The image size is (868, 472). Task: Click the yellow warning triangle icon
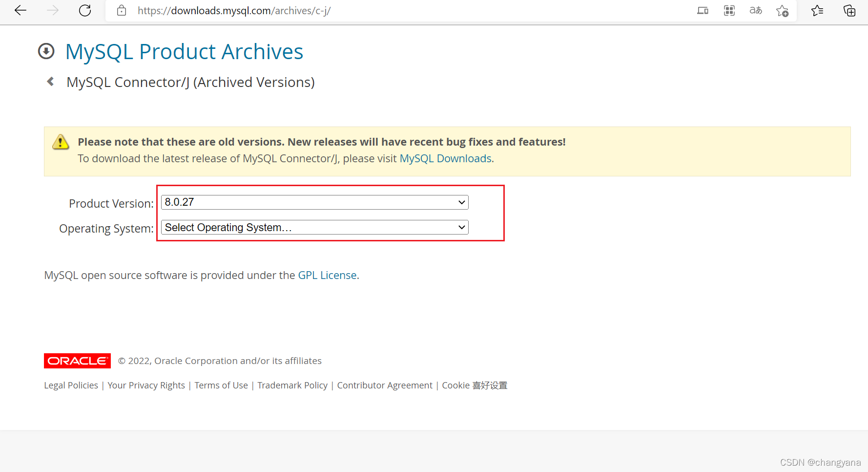coord(61,142)
